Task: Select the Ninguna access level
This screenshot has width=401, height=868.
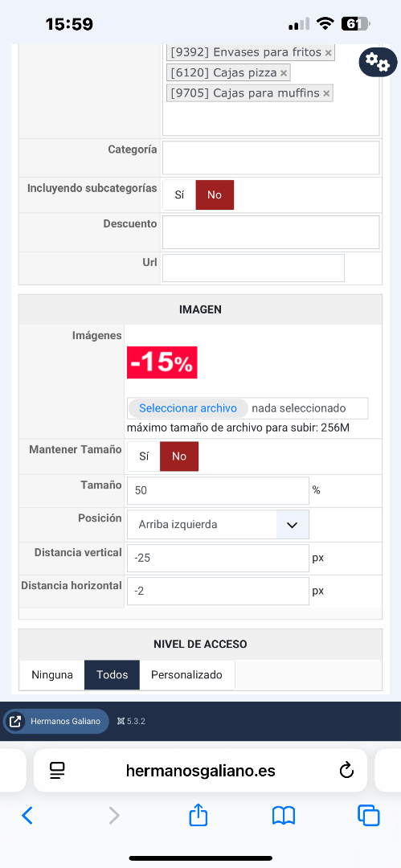Action: (x=52, y=675)
